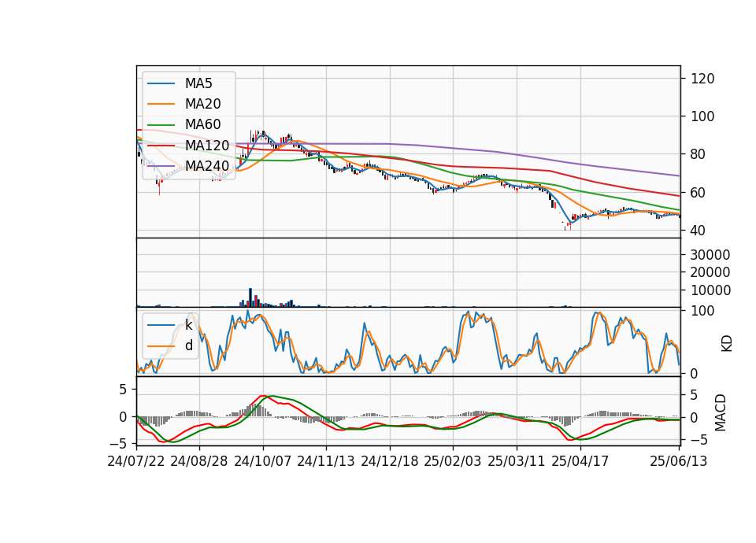Click the 120 price axis tick label
Image resolution: width=756 pixels, height=543 pixels.
point(702,79)
